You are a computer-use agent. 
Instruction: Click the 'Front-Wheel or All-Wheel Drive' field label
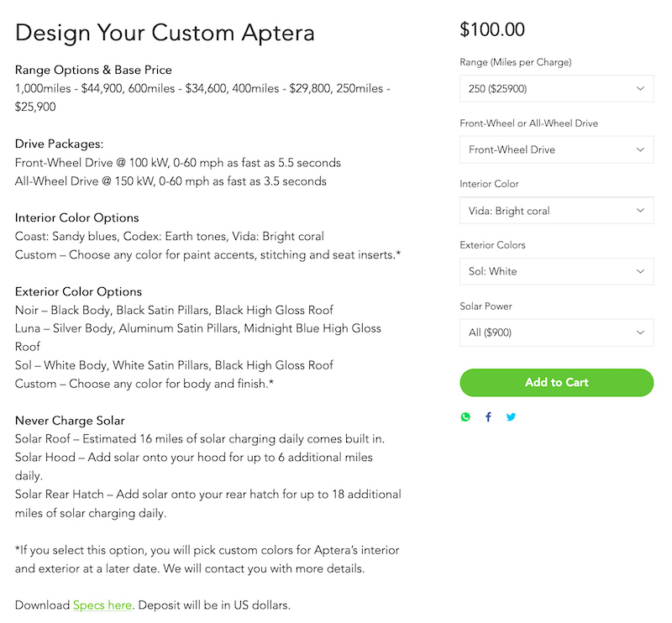[x=528, y=123]
